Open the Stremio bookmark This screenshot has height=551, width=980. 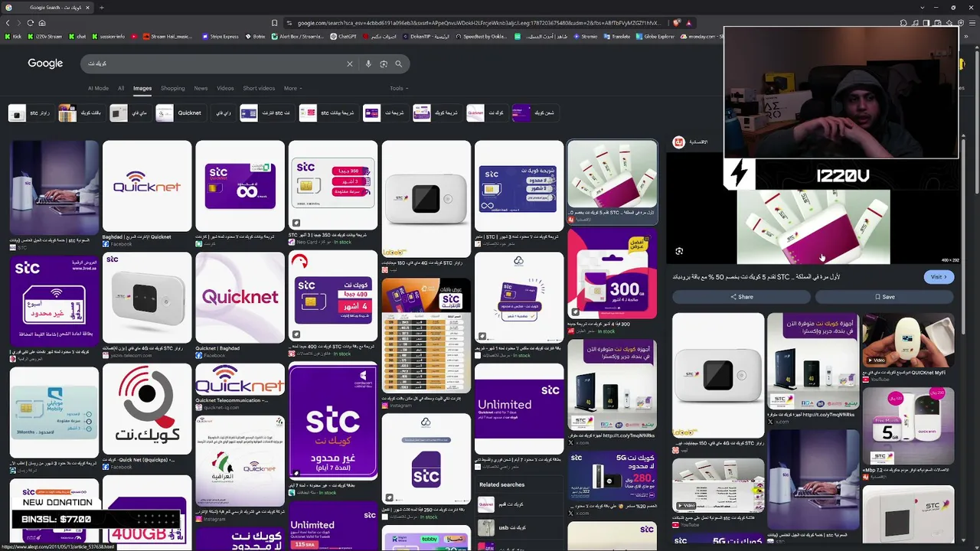point(586,36)
